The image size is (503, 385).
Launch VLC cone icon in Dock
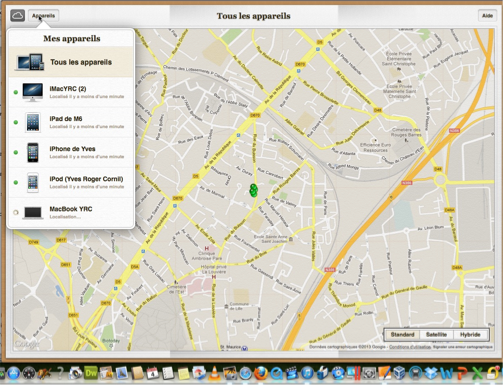tap(214, 374)
